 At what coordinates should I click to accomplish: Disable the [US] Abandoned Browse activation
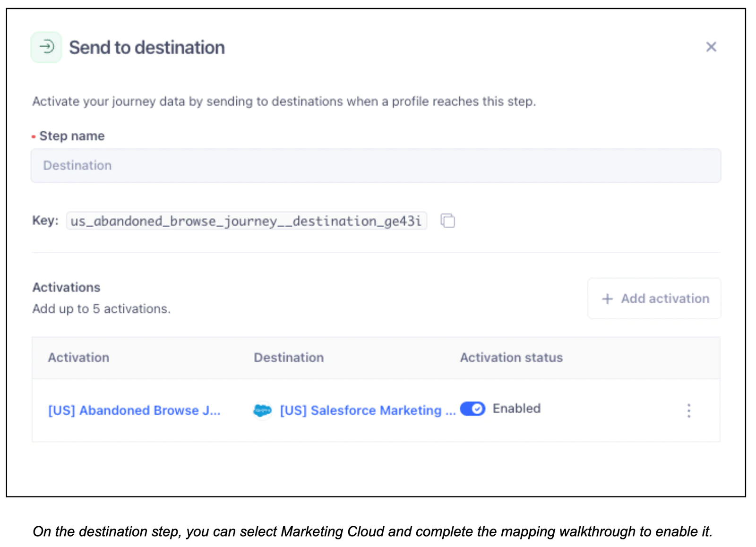click(x=472, y=409)
